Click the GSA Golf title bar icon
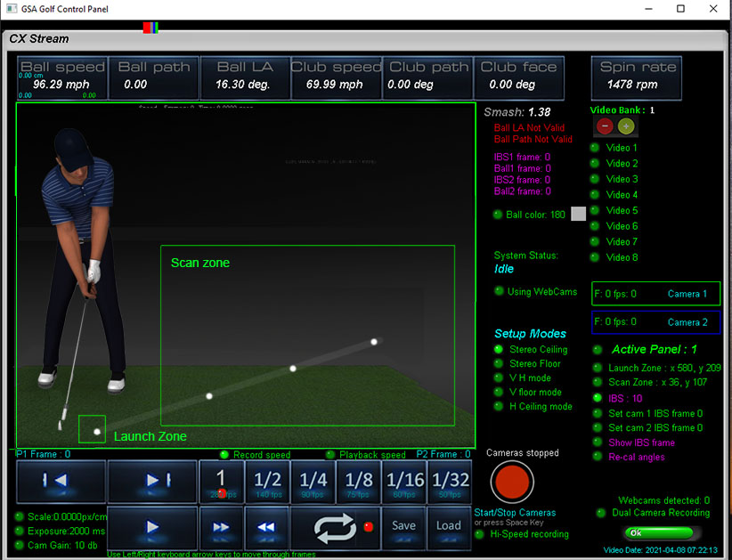The image size is (732, 560). (x=12, y=8)
